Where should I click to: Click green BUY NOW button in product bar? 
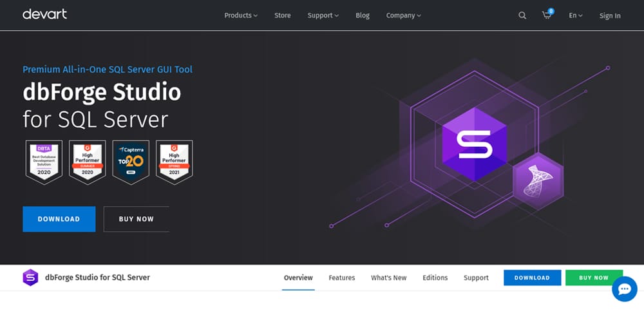click(594, 278)
